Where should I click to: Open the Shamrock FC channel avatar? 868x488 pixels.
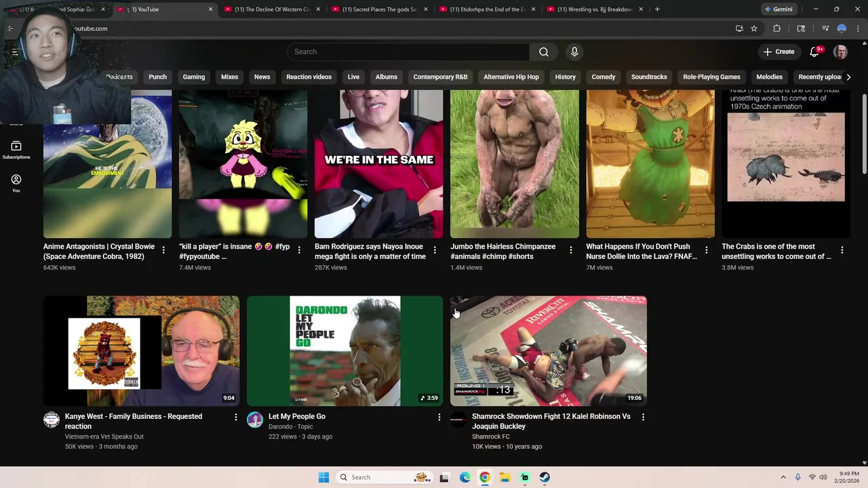click(458, 420)
